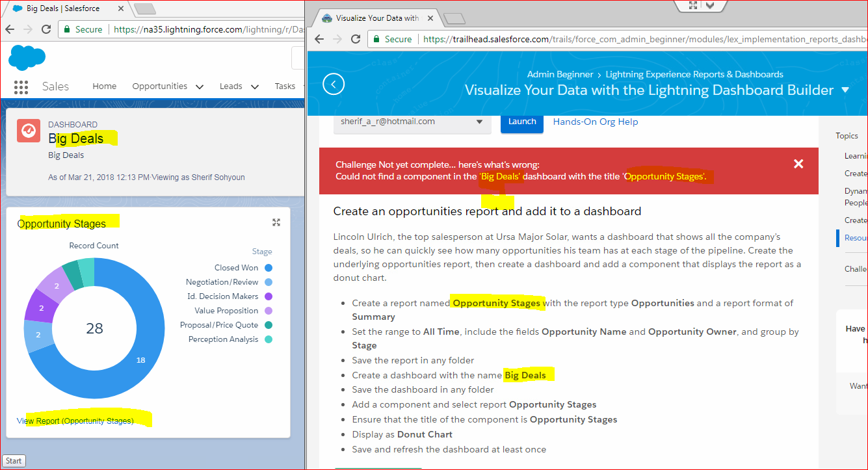The height and width of the screenshot is (470, 868).
Task: Open a new tab in the Salesforce window
Action: pos(144,8)
